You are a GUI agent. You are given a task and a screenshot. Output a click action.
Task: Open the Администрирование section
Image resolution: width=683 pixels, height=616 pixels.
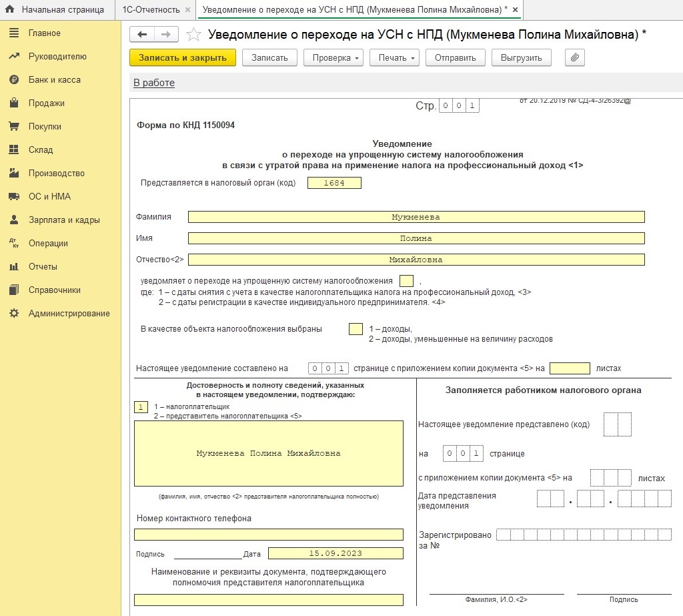click(x=69, y=314)
